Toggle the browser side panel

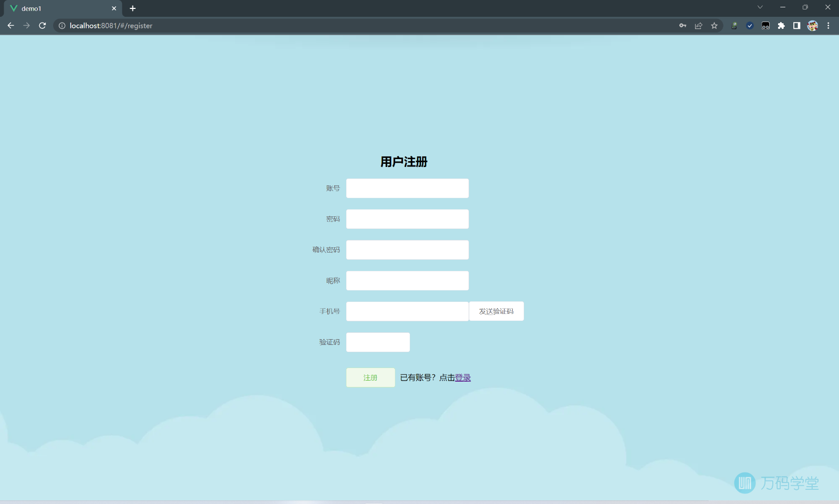coord(796,26)
